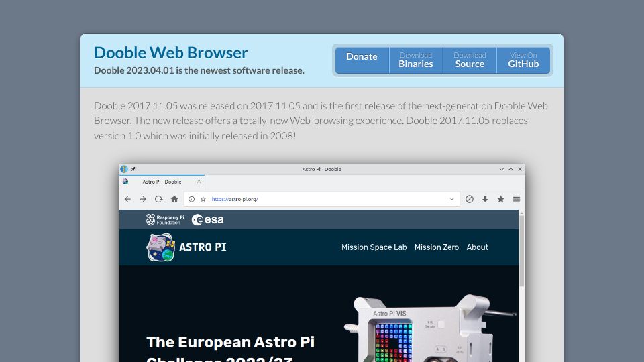Click the tab favicon globe icon
The width and height of the screenshot is (644, 362).
(125, 182)
